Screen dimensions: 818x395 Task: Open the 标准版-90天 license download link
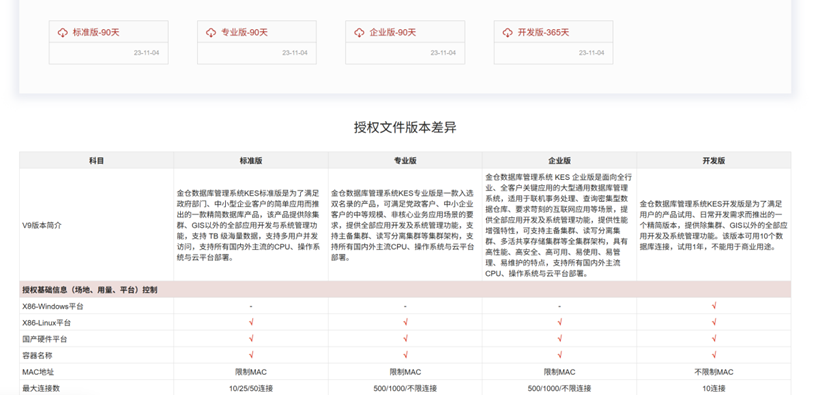coord(96,32)
